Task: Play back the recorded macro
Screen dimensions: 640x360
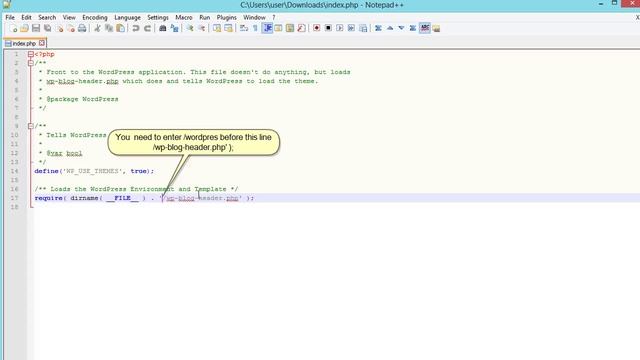Action: tap(340, 28)
